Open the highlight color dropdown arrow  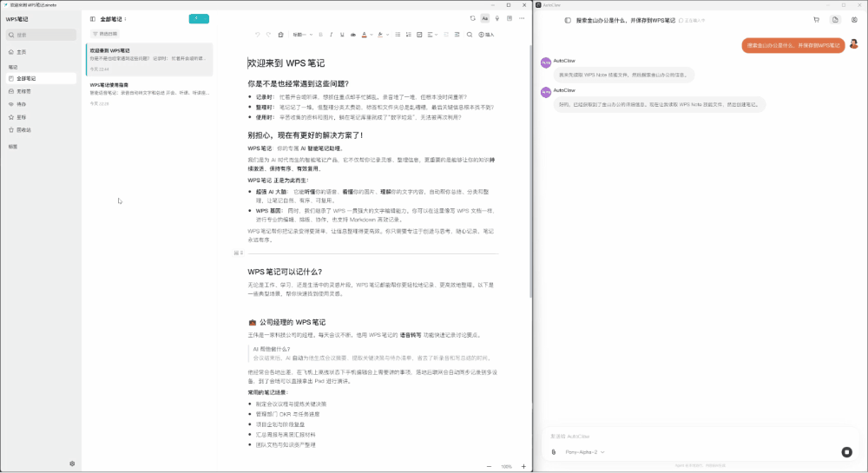click(x=387, y=35)
